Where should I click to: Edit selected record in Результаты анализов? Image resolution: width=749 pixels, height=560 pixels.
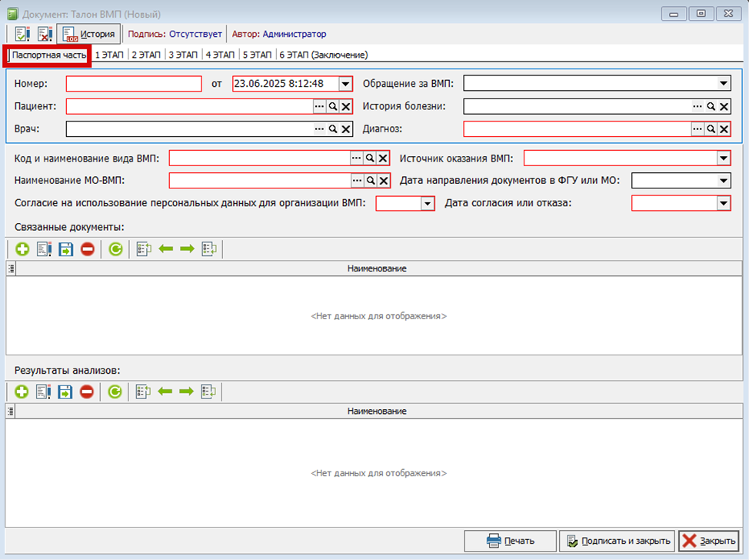[43, 392]
